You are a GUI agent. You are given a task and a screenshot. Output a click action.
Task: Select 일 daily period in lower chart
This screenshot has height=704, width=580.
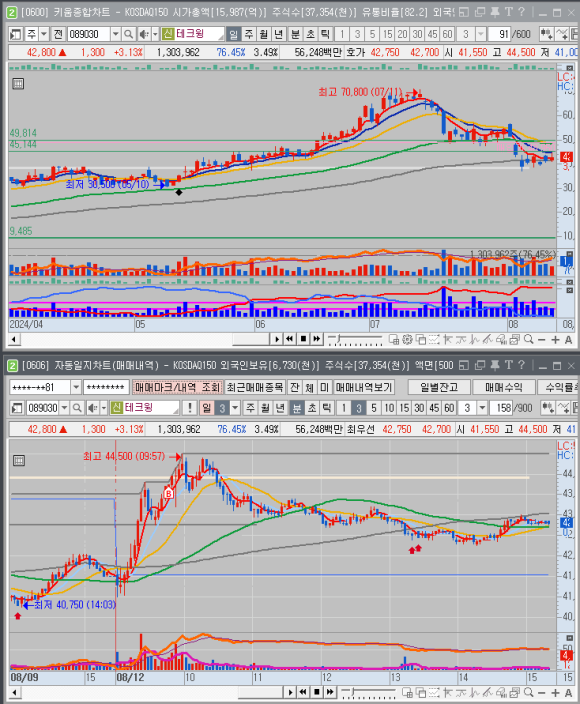pyautogui.click(x=206, y=408)
